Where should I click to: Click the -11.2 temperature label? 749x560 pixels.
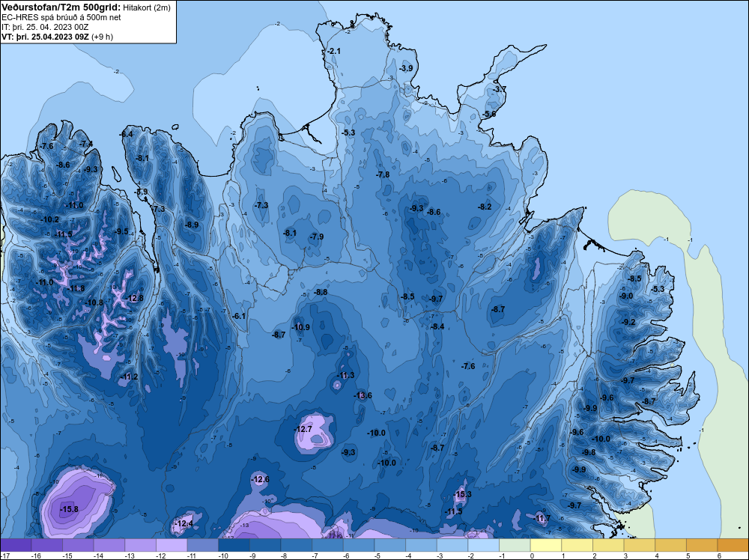[129, 377]
